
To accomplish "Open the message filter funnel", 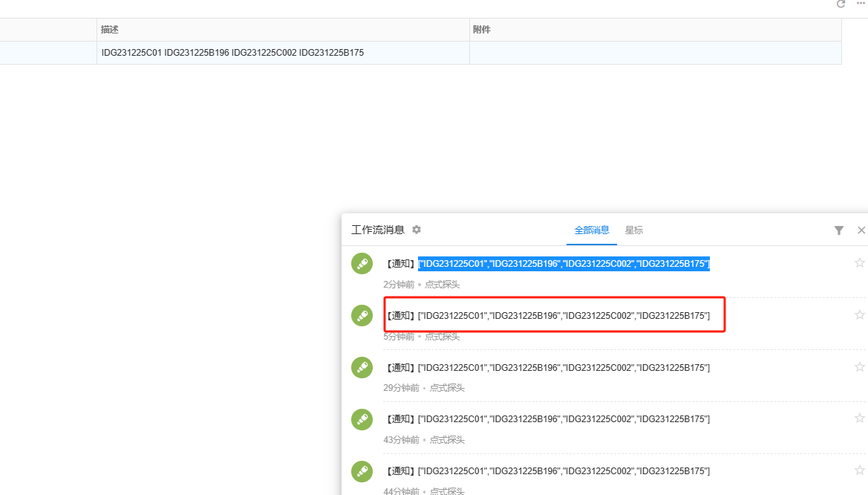I will coord(838,230).
